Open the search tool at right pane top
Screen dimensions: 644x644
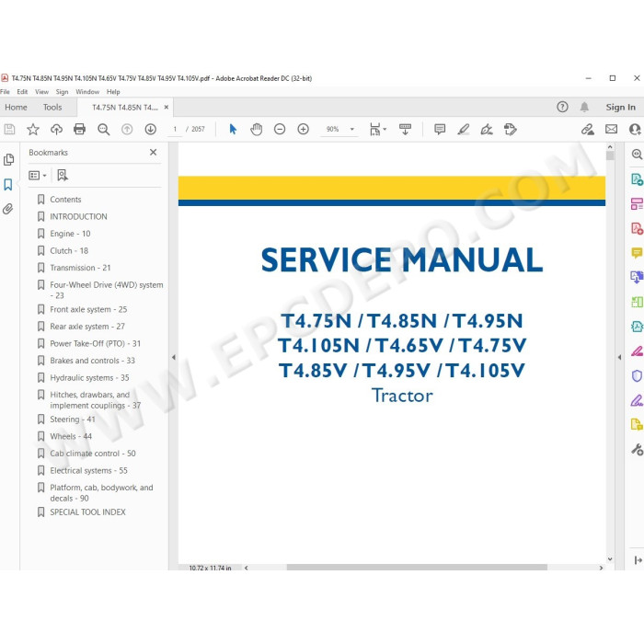point(637,155)
